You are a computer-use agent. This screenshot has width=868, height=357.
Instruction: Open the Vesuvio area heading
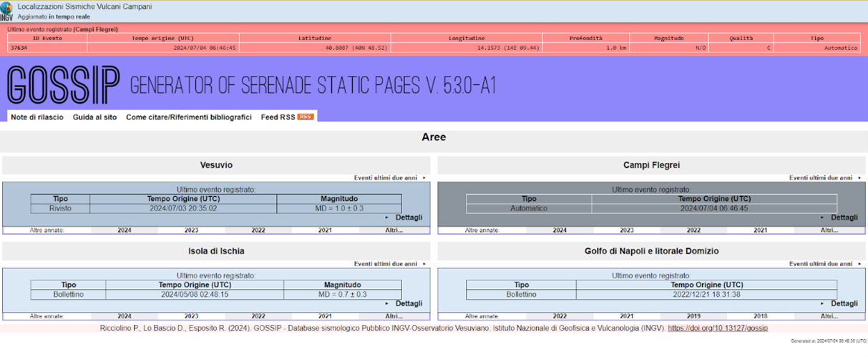(216, 165)
